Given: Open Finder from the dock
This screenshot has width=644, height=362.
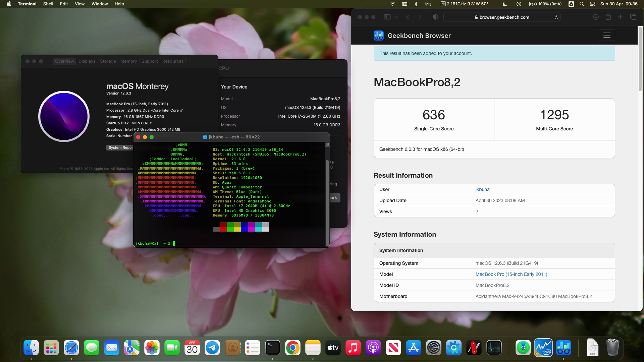Looking at the screenshot, I should tap(31, 348).
